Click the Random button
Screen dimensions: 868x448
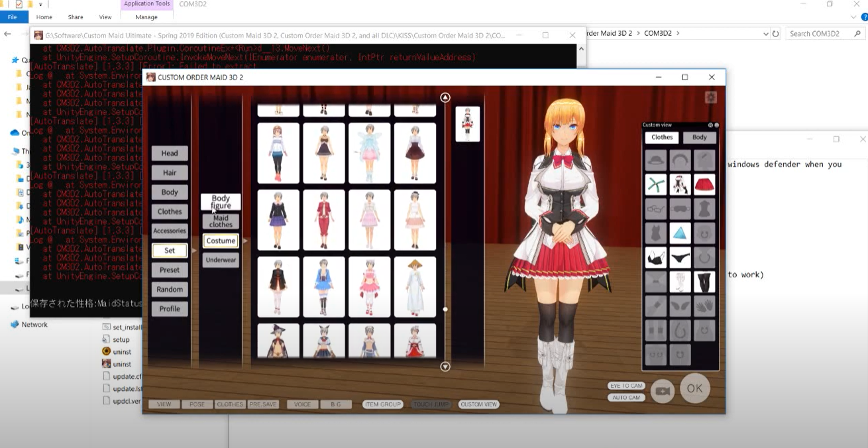pos(170,289)
